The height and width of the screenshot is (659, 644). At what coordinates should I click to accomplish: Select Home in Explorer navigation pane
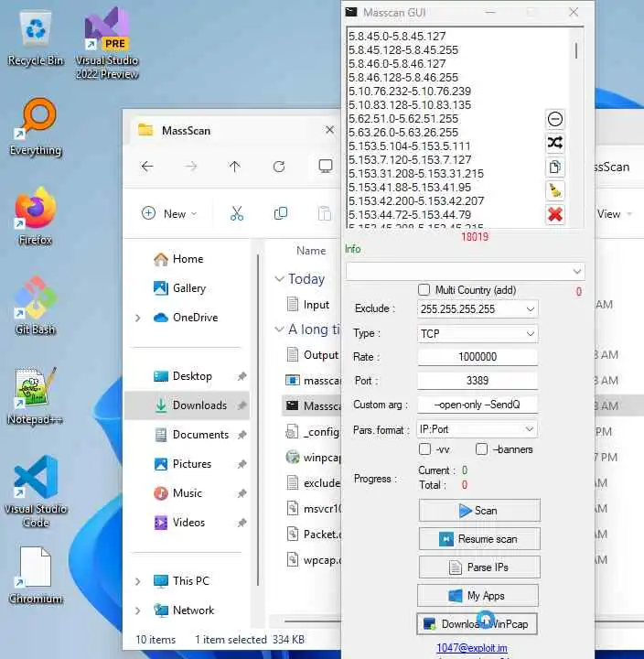point(188,259)
